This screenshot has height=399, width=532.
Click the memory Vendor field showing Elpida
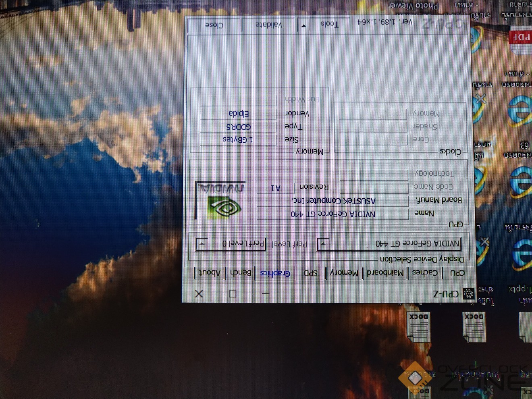pos(238,114)
